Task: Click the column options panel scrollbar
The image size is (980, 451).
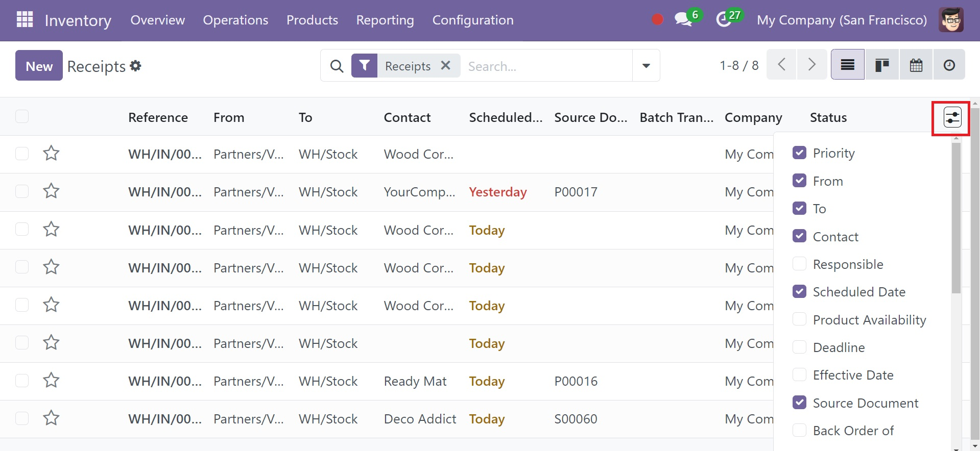Action: point(956,218)
